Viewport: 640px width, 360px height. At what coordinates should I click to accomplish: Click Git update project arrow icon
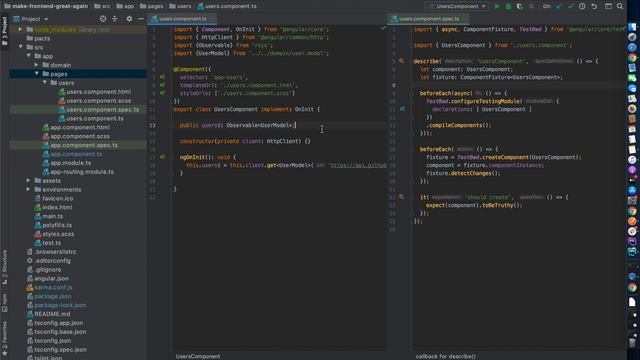[559, 6]
